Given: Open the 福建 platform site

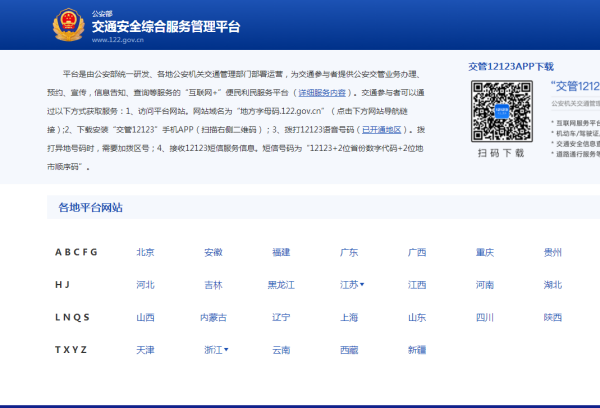Looking at the screenshot, I should point(281,252).
